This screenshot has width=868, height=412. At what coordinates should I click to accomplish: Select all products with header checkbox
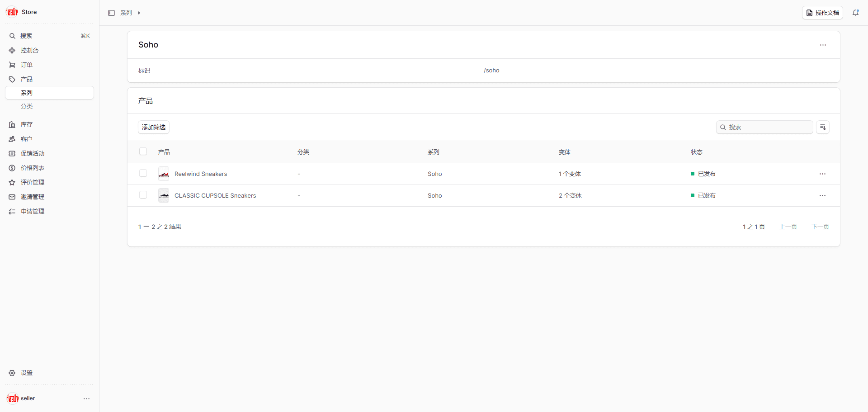pos(143,152)
